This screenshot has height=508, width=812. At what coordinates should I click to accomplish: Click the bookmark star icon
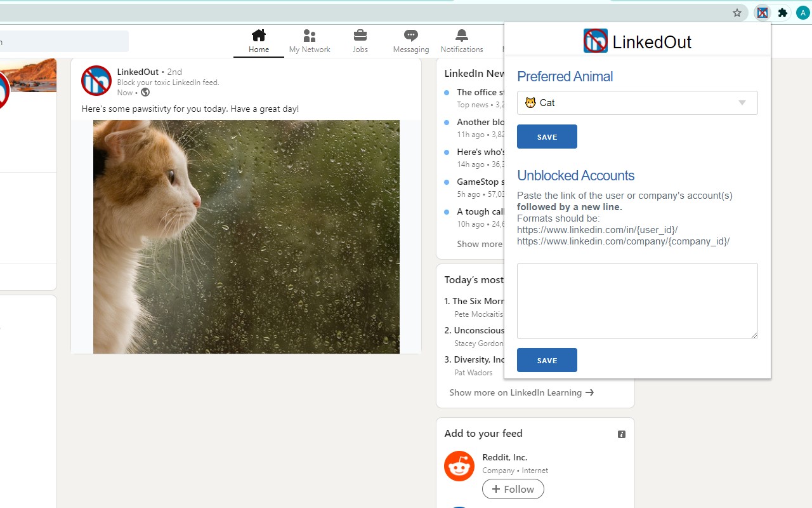(737, 13)
